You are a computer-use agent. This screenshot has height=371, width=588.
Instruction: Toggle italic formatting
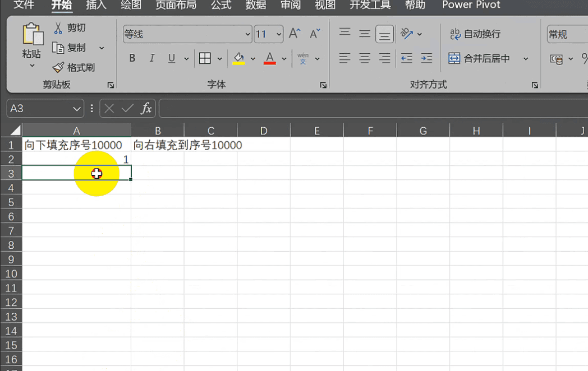click(x=152, y=58)
